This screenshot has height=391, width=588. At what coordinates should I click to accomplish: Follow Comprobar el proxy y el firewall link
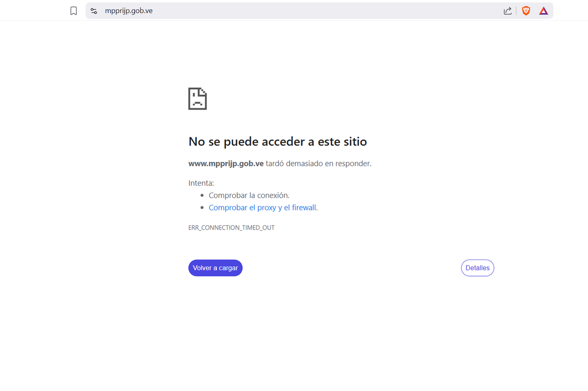pyautogui.click(x=262, y=208)
